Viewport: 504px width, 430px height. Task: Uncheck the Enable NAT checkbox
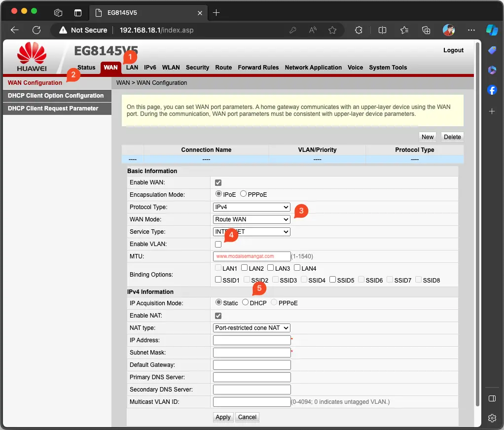(x=218, y=316)
